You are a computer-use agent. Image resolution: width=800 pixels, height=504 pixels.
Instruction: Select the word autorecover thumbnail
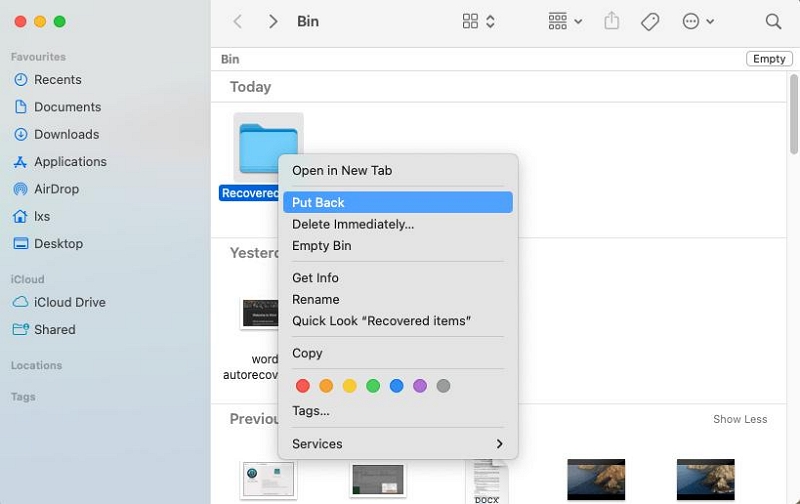[259, 313]
